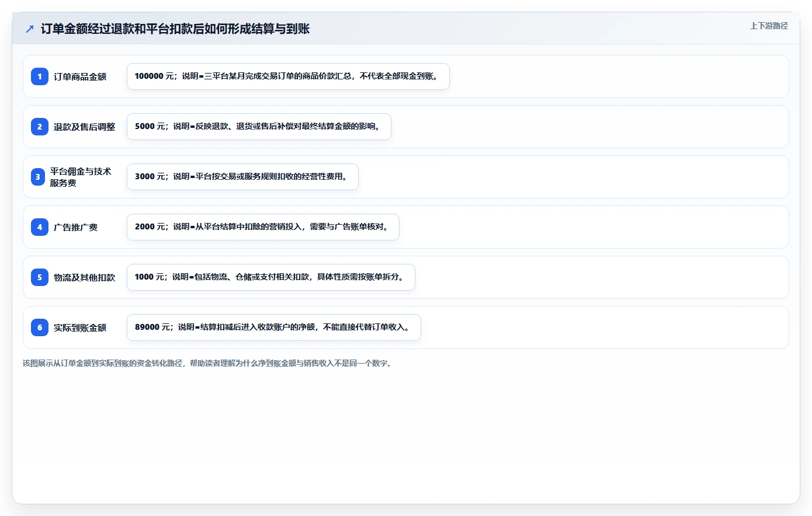Click the 退款及售后调整 label
The width and height of the screenshot is (812, 516).
coord(84,127)
